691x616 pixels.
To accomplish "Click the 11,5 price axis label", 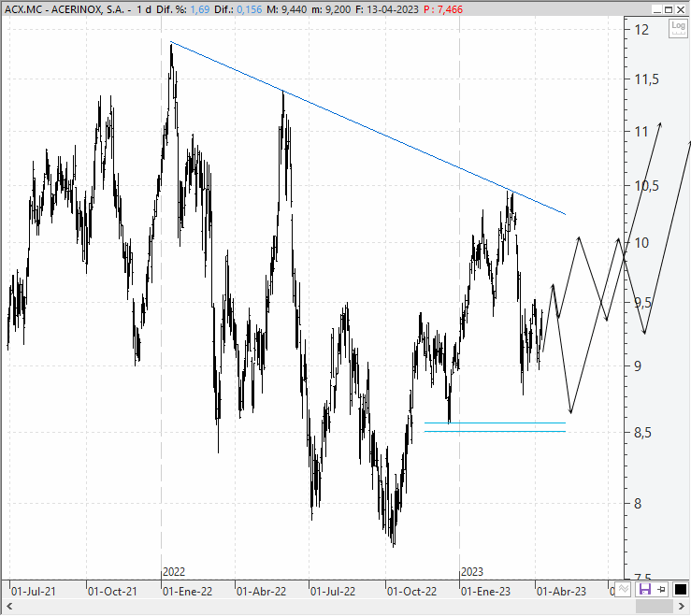I will click(x=646, y=79).
